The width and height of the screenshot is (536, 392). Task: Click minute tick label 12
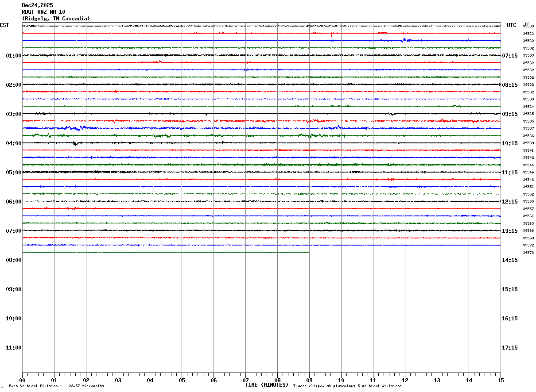point(405,380)
